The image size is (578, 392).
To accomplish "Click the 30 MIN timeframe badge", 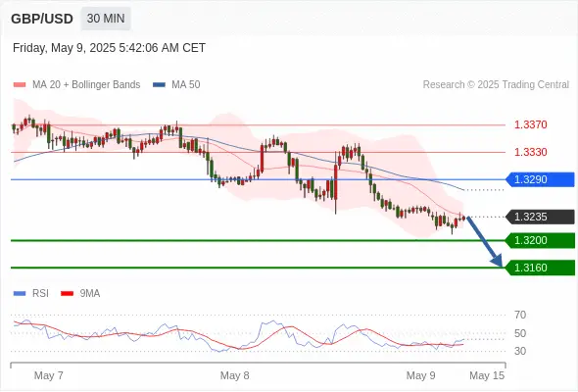I will click(x=106, y=19).
